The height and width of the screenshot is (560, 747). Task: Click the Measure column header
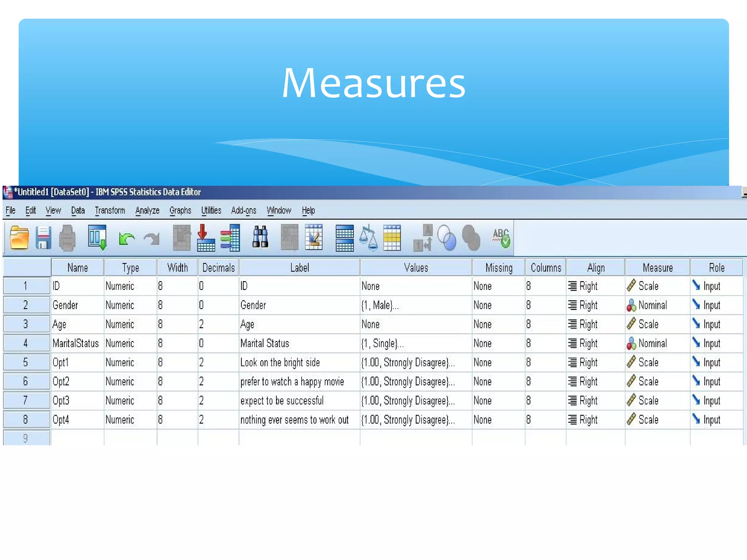coord(658,268)
